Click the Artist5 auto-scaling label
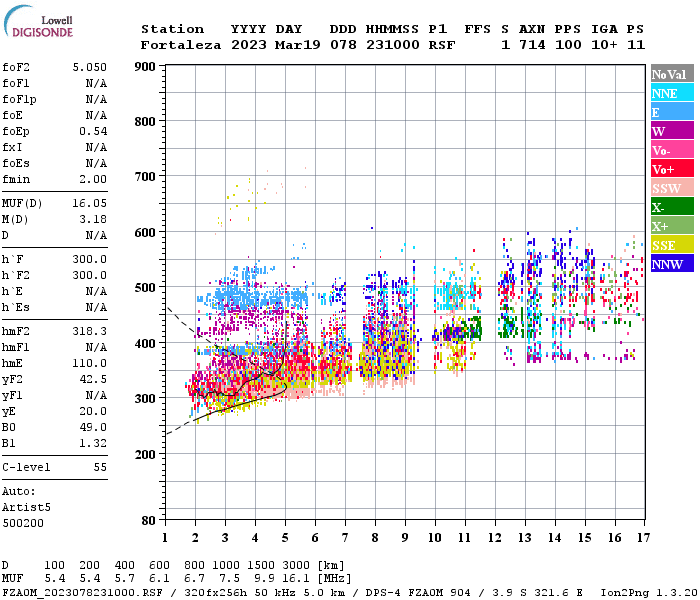This screenshot has height=600, width=700. point(26,508)
